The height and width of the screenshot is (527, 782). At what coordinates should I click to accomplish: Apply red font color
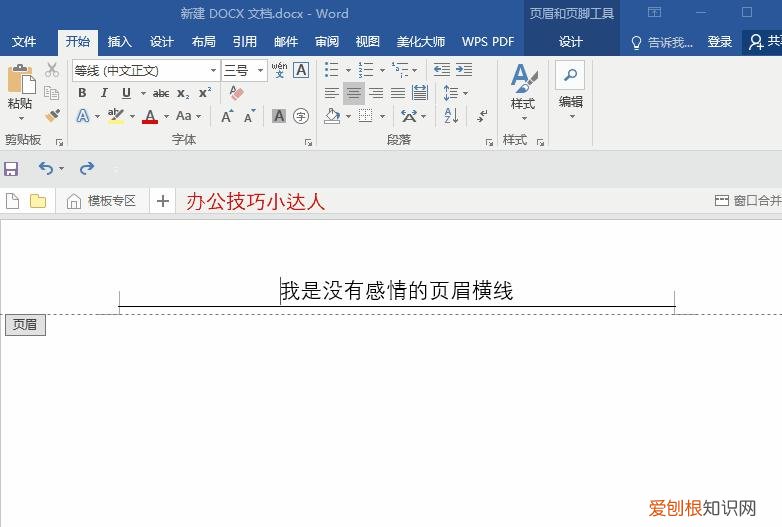pos(150,116)
